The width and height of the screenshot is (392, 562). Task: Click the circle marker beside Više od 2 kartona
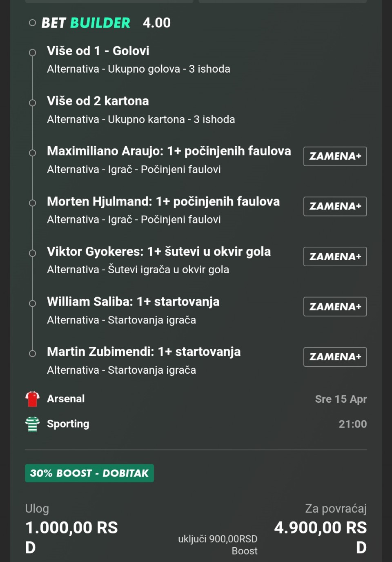point(32,103)
